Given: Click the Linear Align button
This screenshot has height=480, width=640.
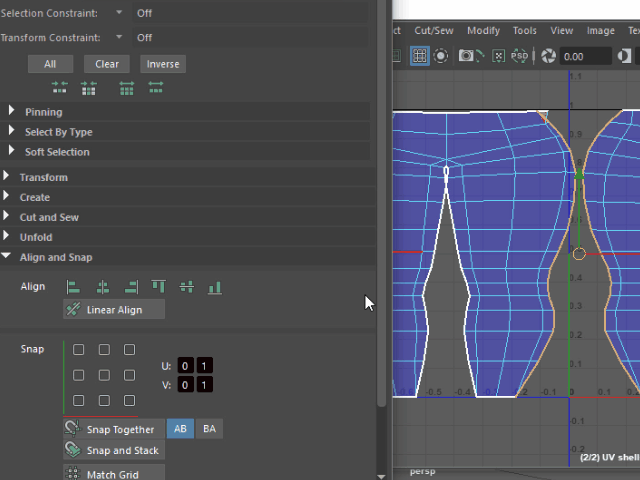Looking at the screenshot, I should [x=113, y=310].
